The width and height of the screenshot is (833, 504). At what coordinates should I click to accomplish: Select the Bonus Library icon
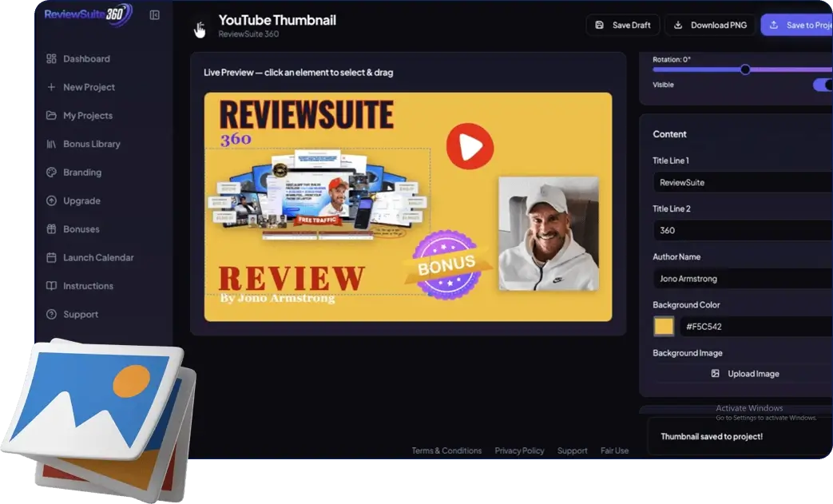click(x=50, y=144)
